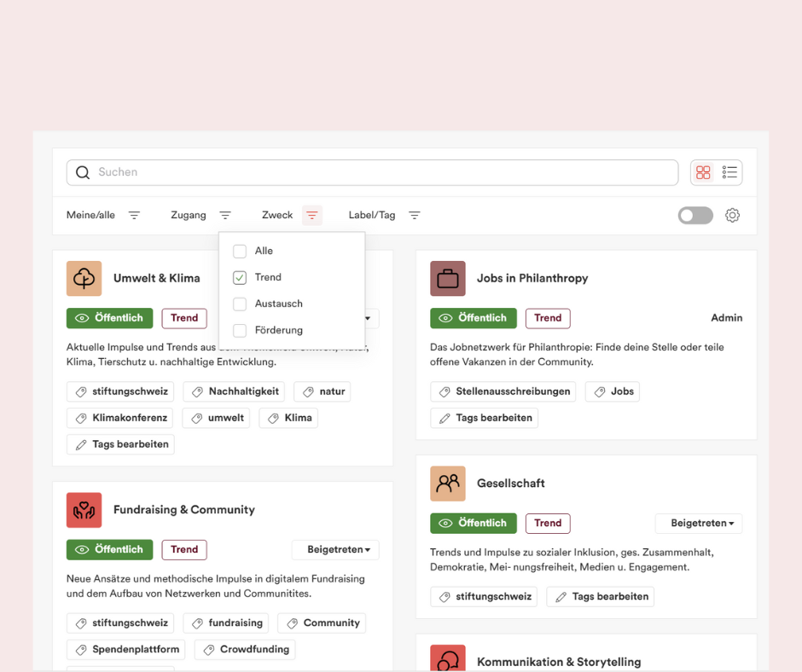Uncheck the Trend checkbox
Screen dimensions: 802x672
coord(240,277)
